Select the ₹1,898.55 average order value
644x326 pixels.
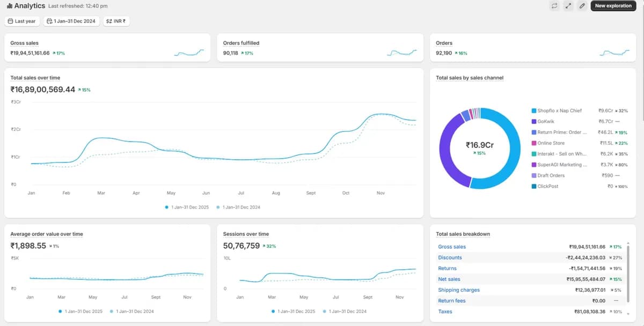click(28, 246)
